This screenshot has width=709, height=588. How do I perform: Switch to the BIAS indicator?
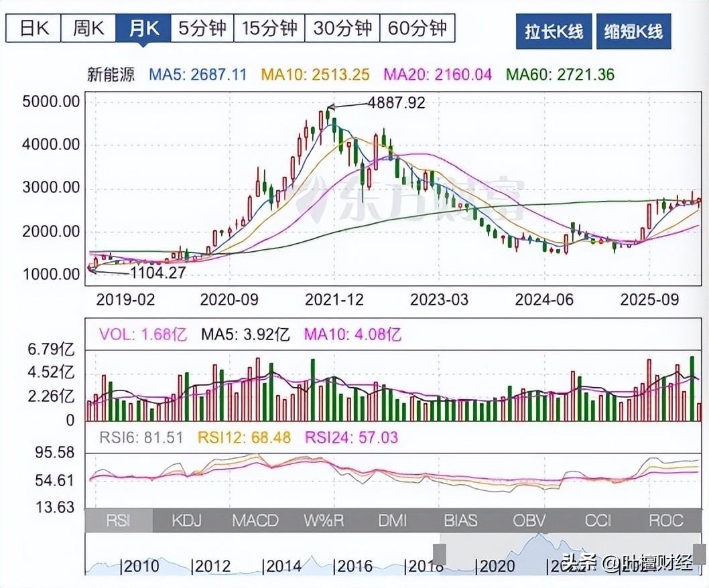coord(462,520)
